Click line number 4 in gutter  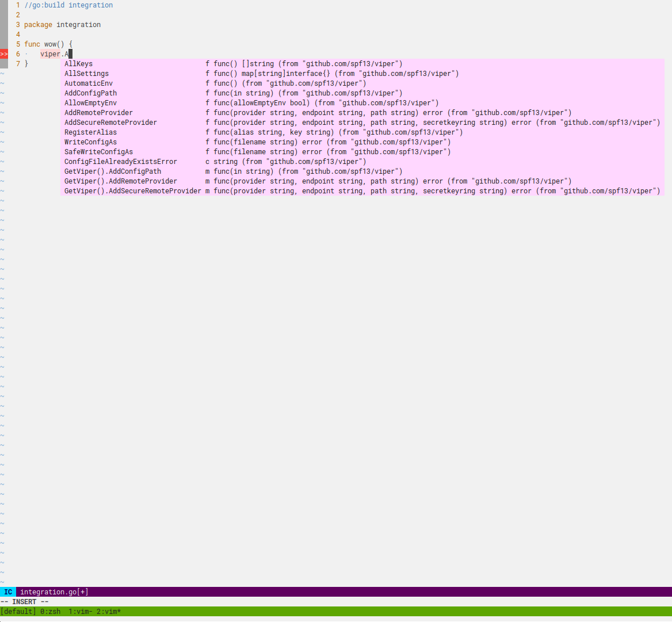pos(18,35)
